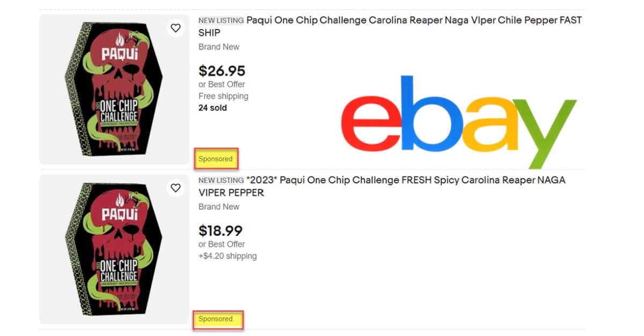Click the '+$4.20 shipping' text

pyautogui.click(x=228, y=256)
